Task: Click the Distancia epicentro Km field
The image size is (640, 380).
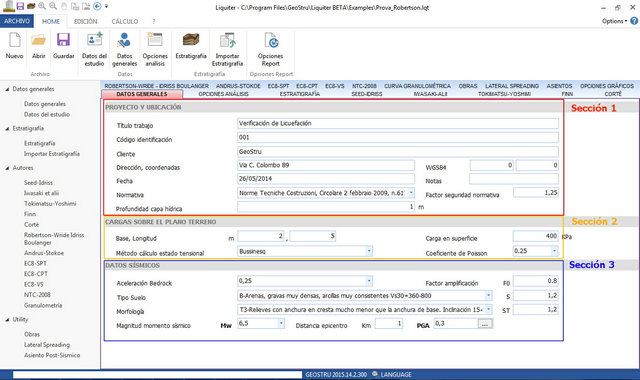Action: [389, 324]
